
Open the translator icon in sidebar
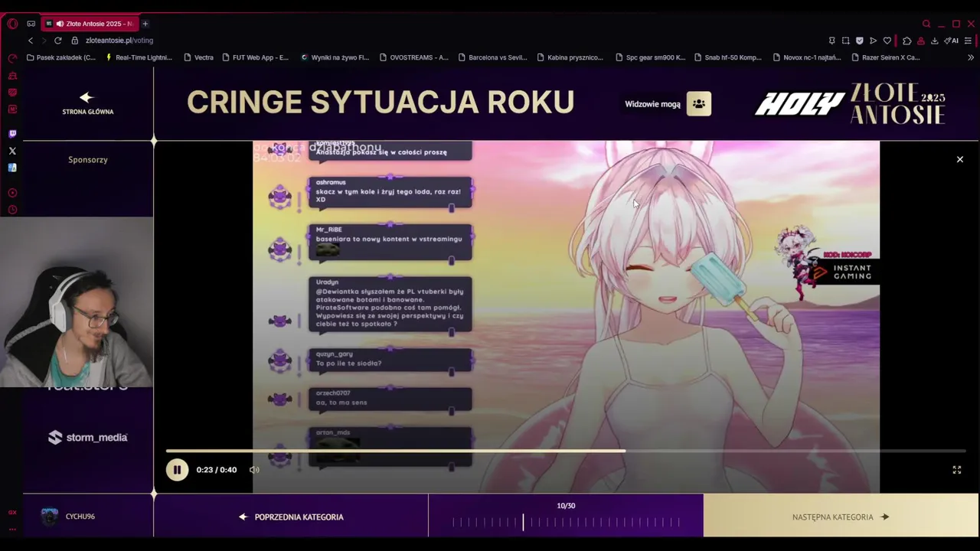tap(12, 168)
